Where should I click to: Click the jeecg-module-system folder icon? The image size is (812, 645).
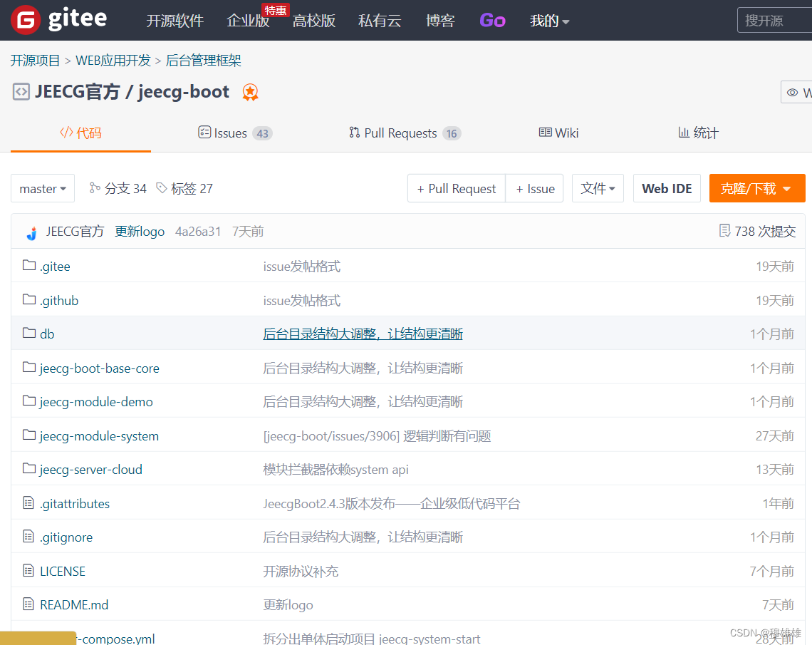tap(29, 435)
